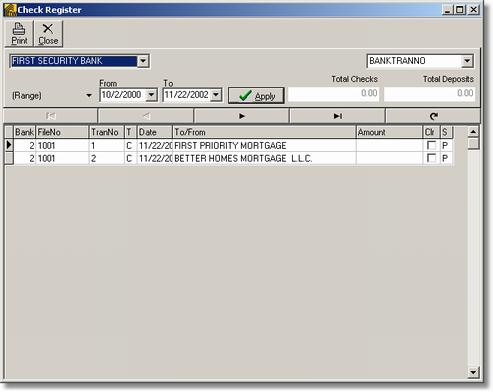Toggle Clr checkbox for BETTER HOMES MORTGAGE
The image size is (493, 392).
pyautogui.click(x=431, y=158)
